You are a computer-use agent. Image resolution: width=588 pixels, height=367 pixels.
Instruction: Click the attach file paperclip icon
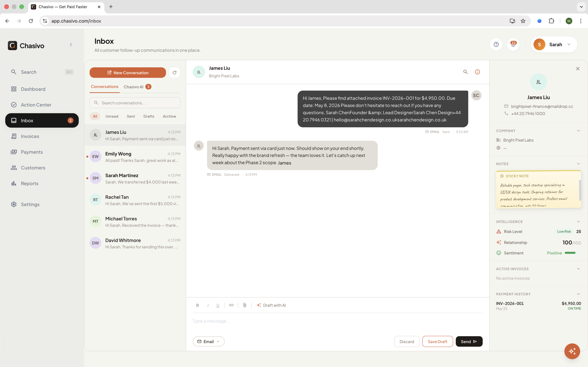[245, 305]
